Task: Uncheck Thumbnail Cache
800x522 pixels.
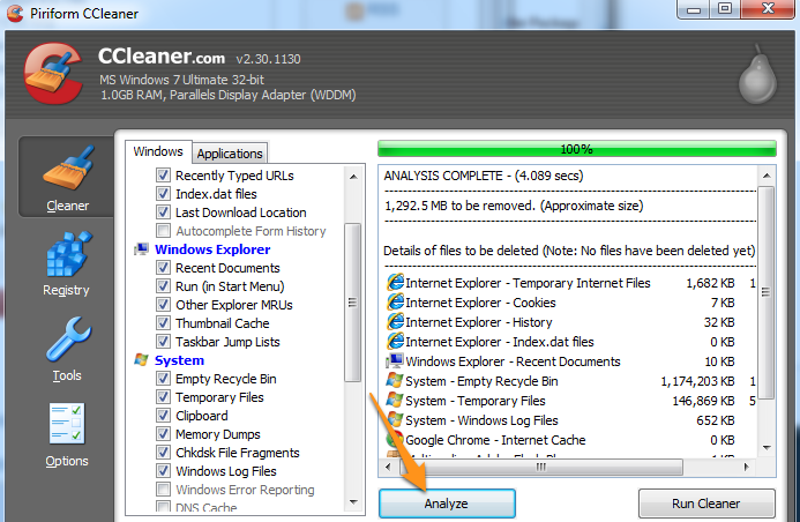Action: 163,323
